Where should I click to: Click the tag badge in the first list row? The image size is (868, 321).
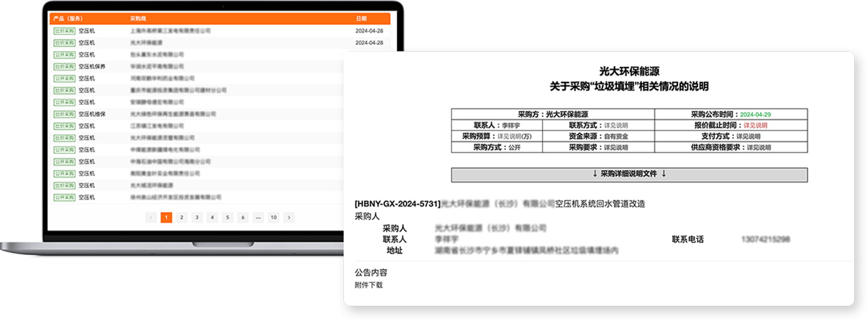(65, 31)
